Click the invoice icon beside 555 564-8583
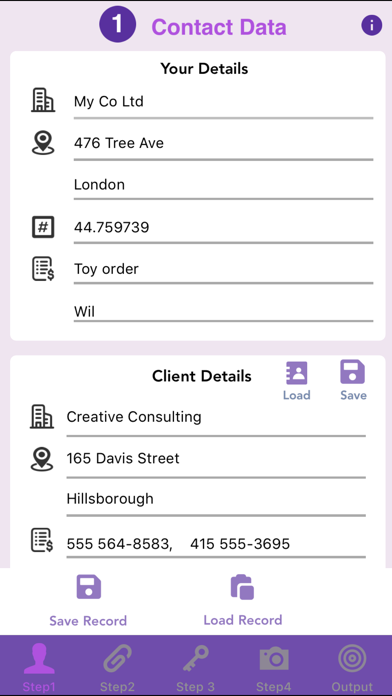This screenshot has width=392, height=696. point(42,540)
